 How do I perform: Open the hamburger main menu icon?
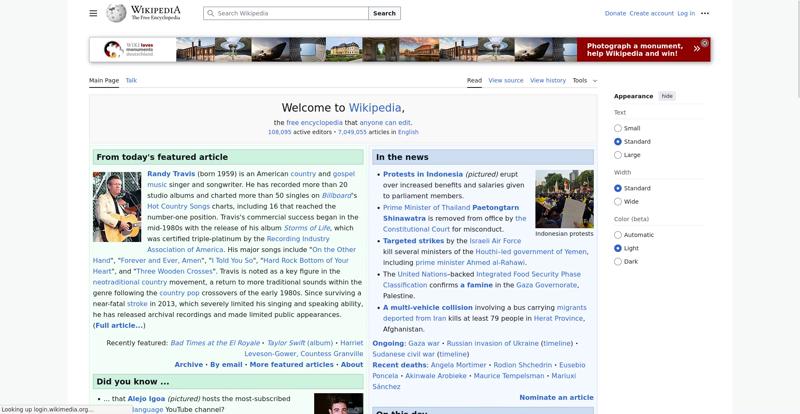[x=93, y=13]
